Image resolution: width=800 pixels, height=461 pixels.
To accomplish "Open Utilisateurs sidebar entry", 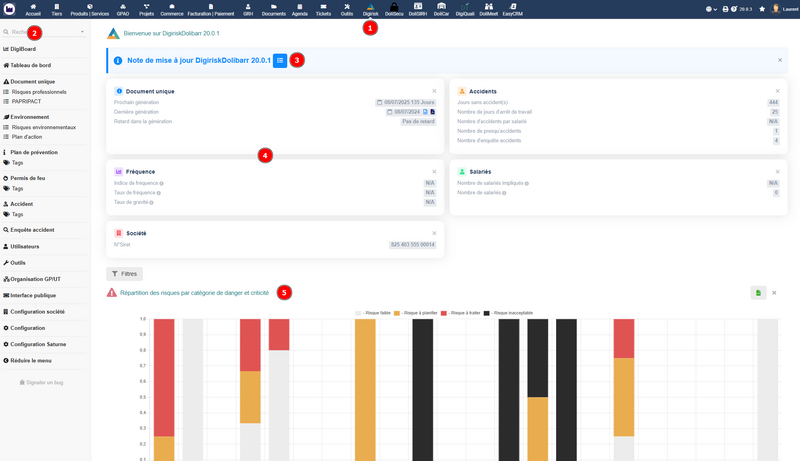I will 21,246.
